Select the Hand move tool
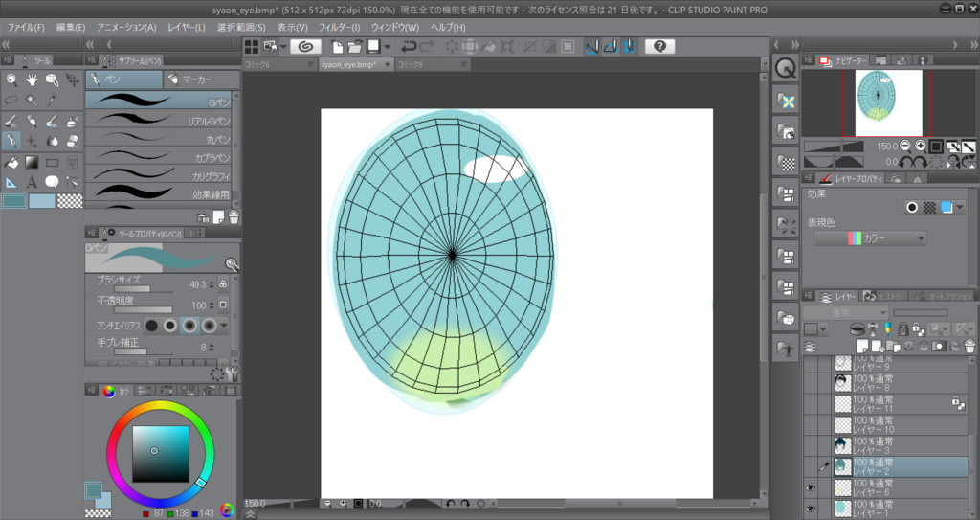The image size is (980, 520). pos(32,79)
